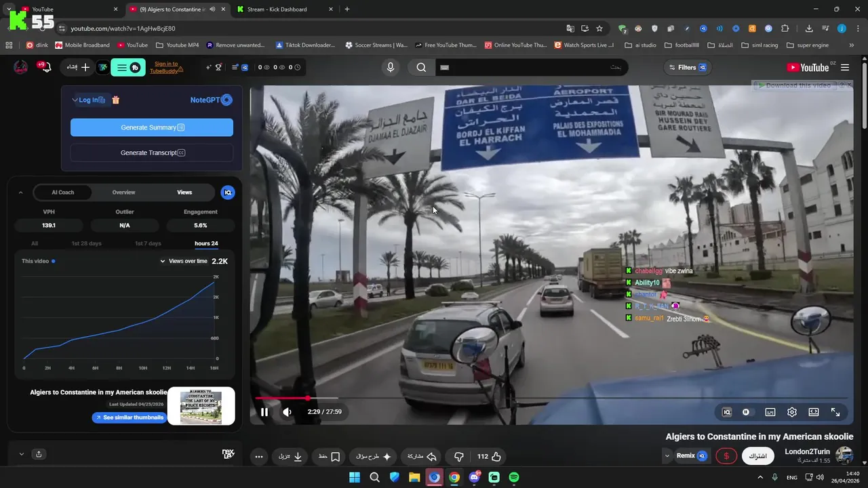Click the YouTube search input field

pos(531,67)
